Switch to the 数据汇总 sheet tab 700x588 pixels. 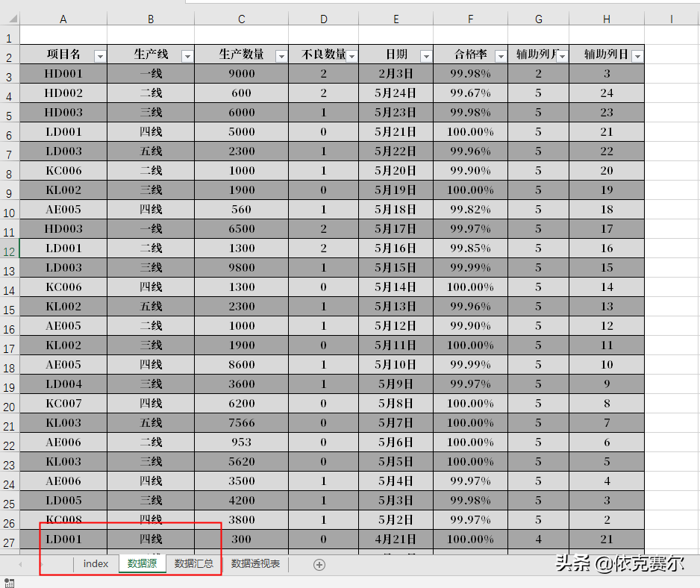194,564
